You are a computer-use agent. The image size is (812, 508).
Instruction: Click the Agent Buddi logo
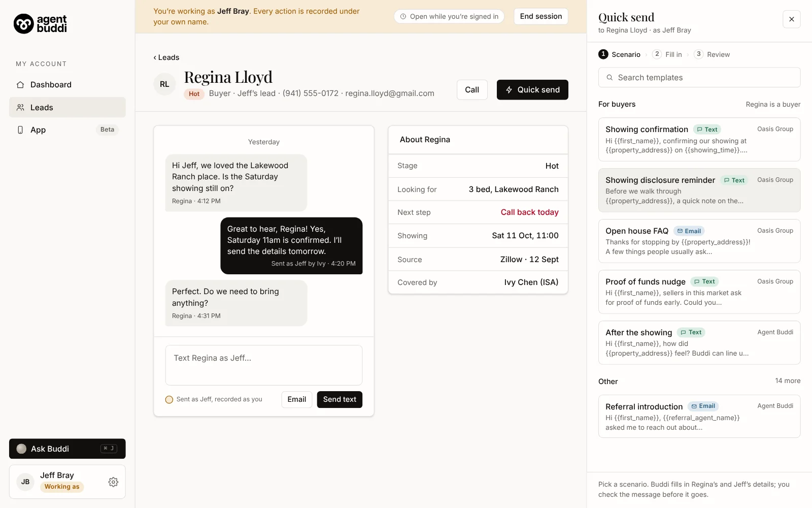(x=40, y=23)
